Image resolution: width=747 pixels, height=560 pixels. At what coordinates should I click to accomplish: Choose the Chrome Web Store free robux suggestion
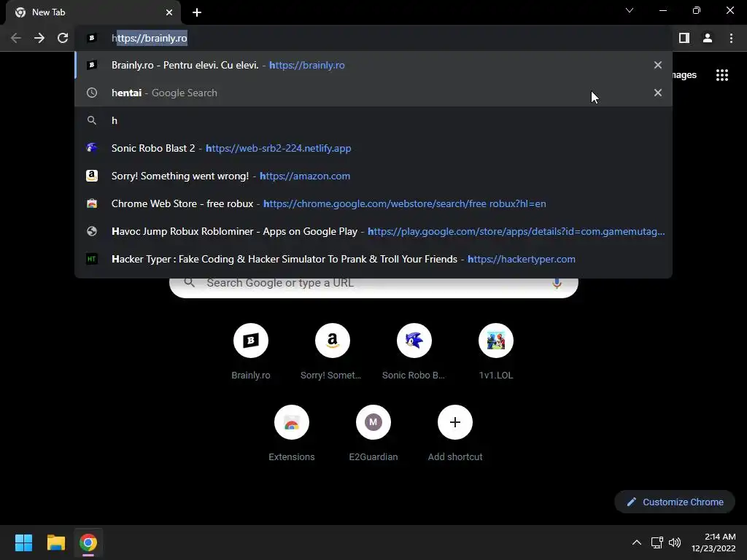[x=373, y=203]
